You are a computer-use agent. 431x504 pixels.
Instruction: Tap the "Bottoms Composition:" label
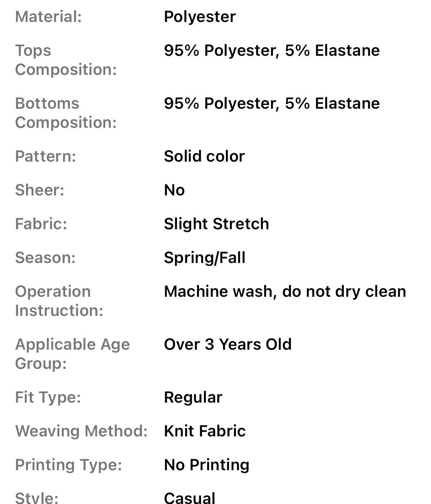tap(66, 113)
